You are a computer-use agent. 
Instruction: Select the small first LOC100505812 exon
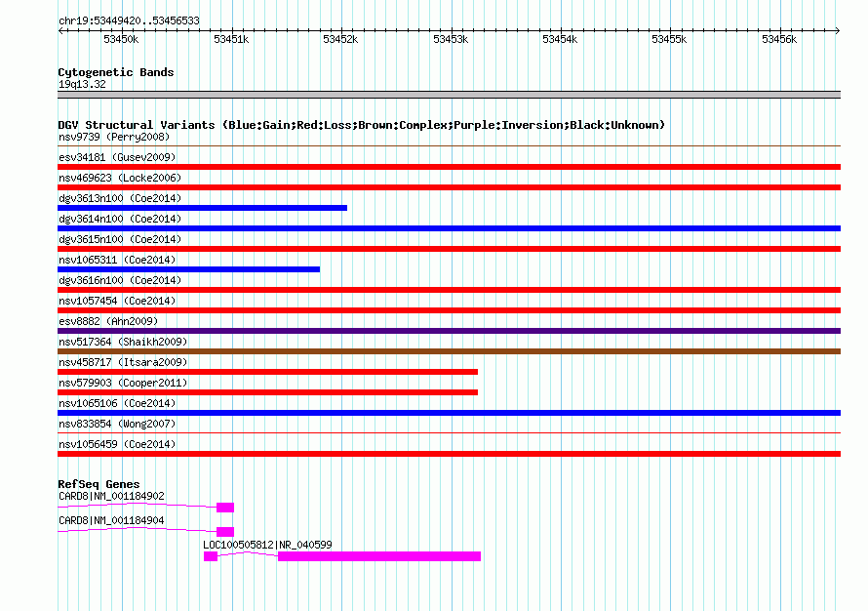point(211,556)
